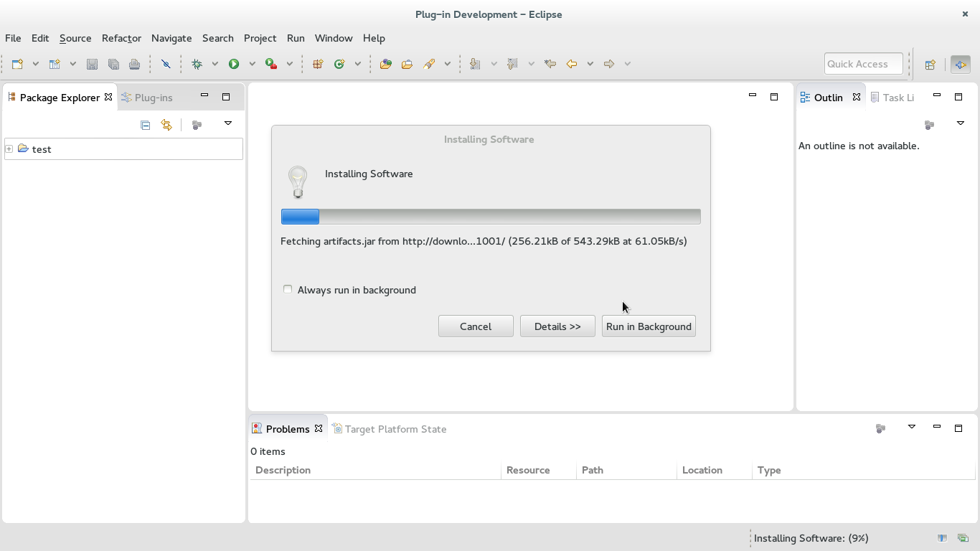The width and height of the screenshot is (980, 551).
Task: Open the Back history dropdown arrow
Action: [x=590, y=64]
